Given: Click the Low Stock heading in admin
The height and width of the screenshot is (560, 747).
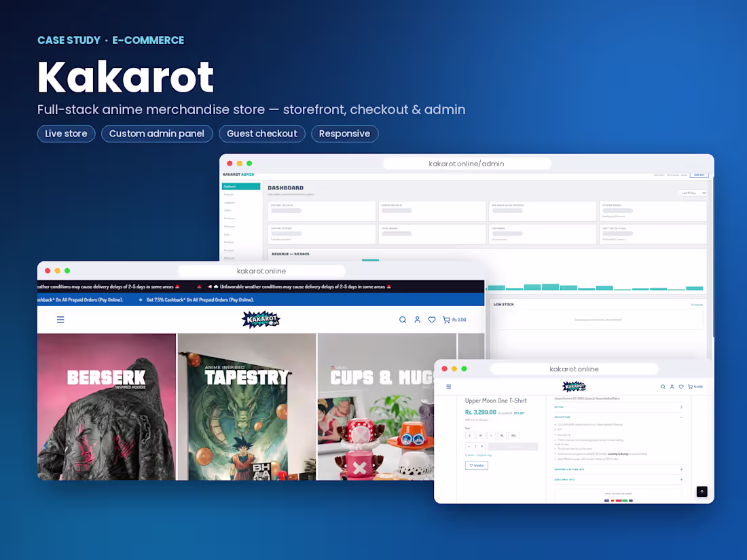Looking at the screenshot, I should pos(504,304).
